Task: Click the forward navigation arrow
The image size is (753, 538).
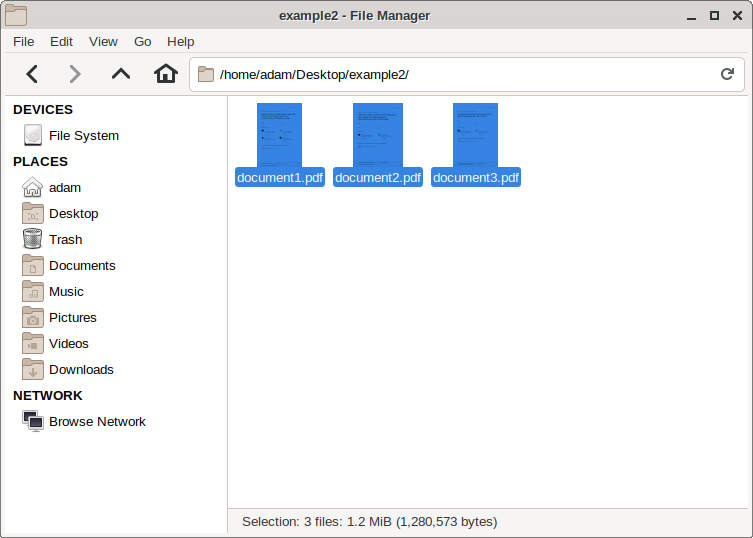Action: tap(74, 74)
